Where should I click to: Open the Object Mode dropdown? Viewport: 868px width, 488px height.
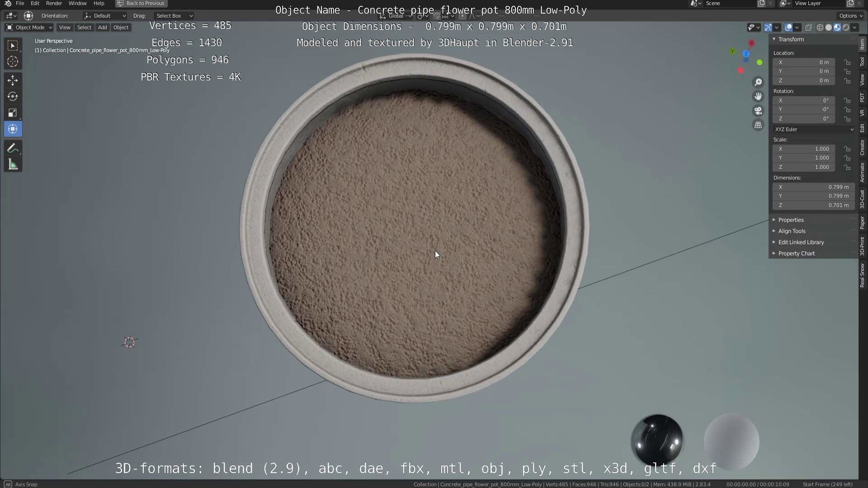coord(29,28)
